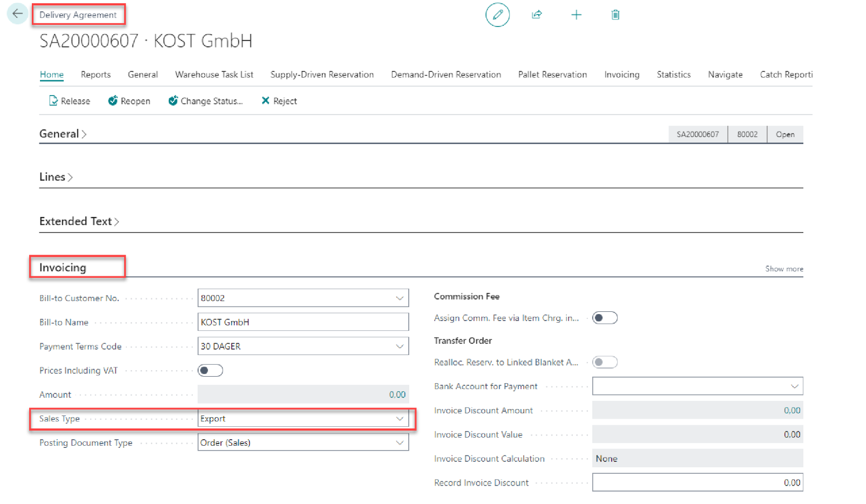Click the Show more link

tap(783, 269)
